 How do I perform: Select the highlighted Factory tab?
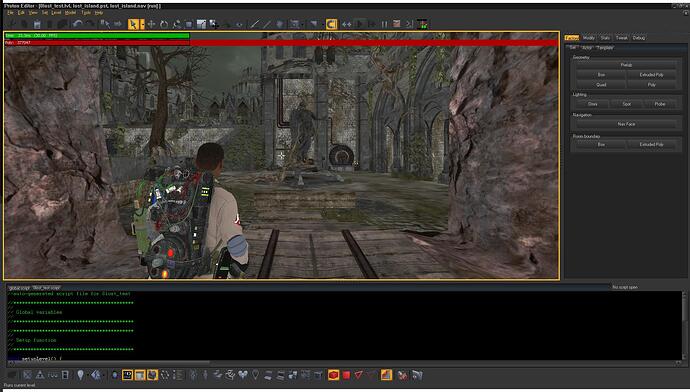tap(572, 38)
